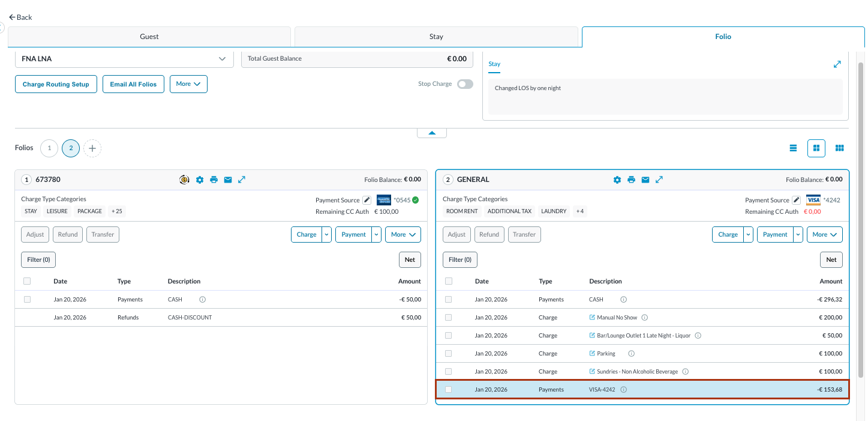868x421 pixels.
Task: Select all rows in the GENERAL folio
Action: 449,281
